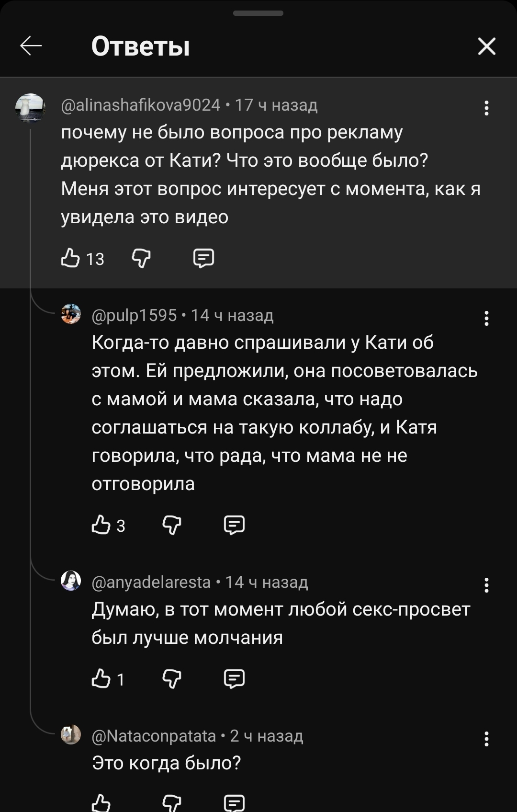Image resolution: width=517 pixels, height=812 pixels.
Task: Open three-dot menu on @Nataconpatata's reply
Action: pos(486,739)
